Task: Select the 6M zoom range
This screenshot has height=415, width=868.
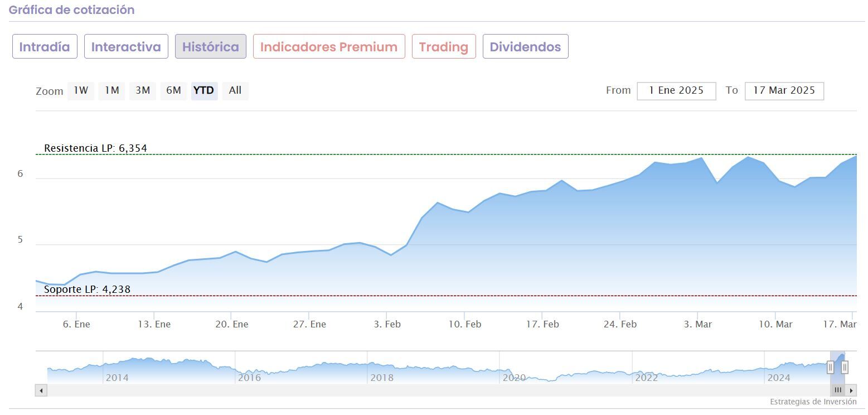Action: coord(173,90)
